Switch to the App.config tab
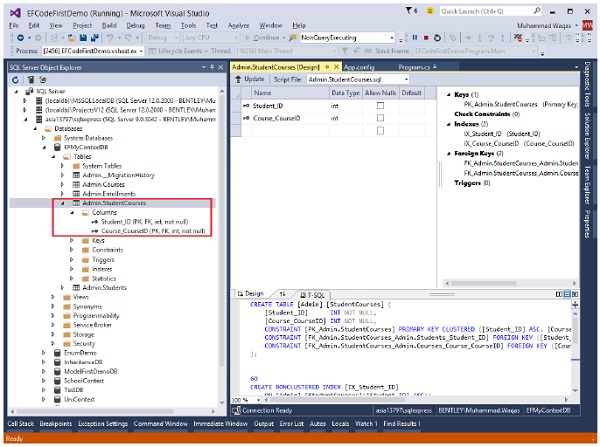The image size is (600, 447). click(x=361, y=65)
